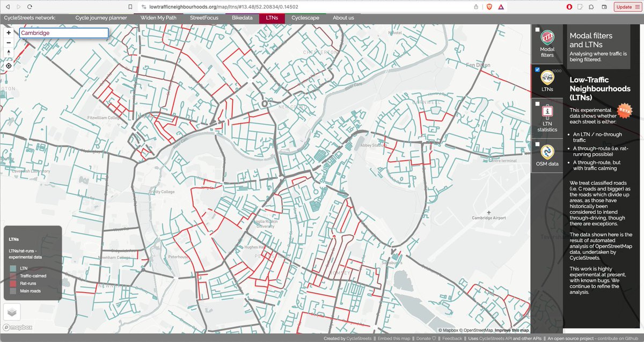Click Peterhouse label on map
The height and width of the screenshot is (342, 644).
point(178,257)
